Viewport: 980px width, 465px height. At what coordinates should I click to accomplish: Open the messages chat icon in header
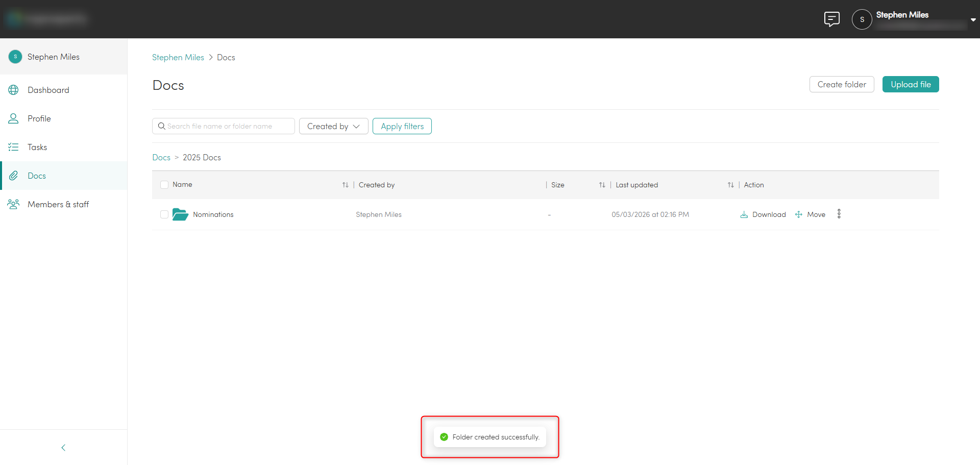click(x=831, y=19)
